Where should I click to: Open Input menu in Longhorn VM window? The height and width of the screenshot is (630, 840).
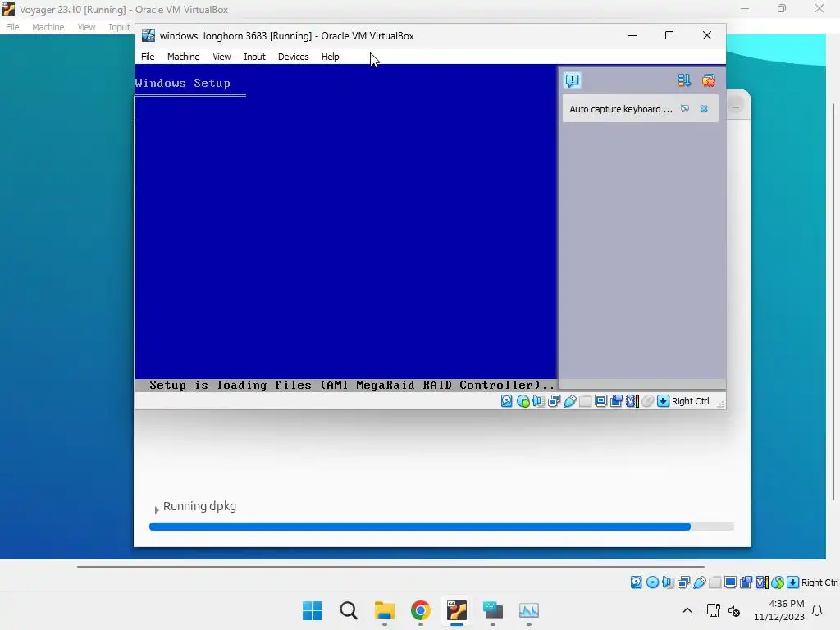[254, 57]
